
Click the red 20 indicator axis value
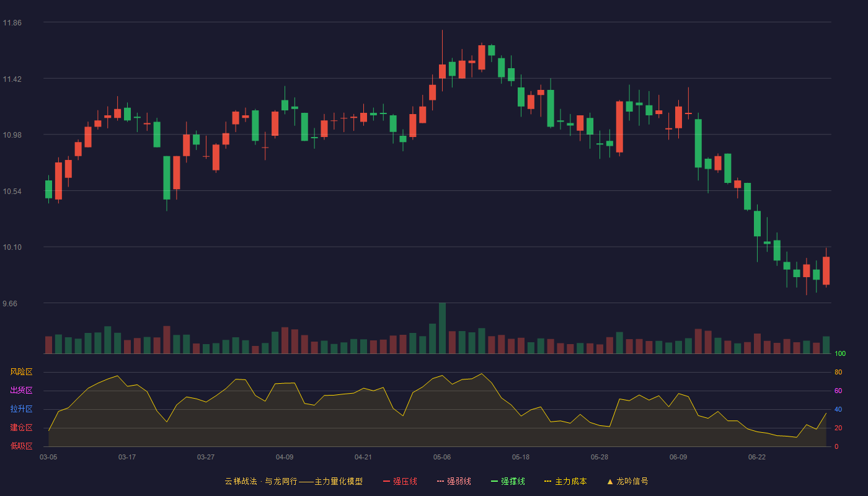tap(838, 428)
